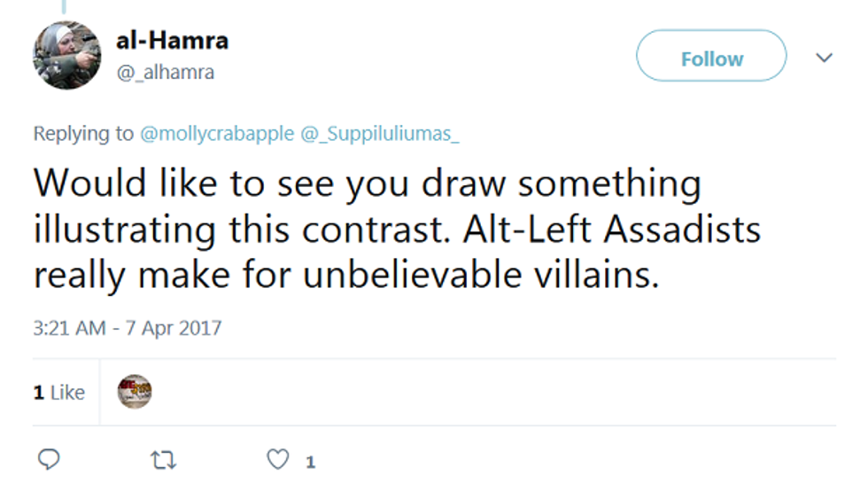
Task: Follow the al-Hamra account
Action: pyautogui.click(x=711, y=59)
